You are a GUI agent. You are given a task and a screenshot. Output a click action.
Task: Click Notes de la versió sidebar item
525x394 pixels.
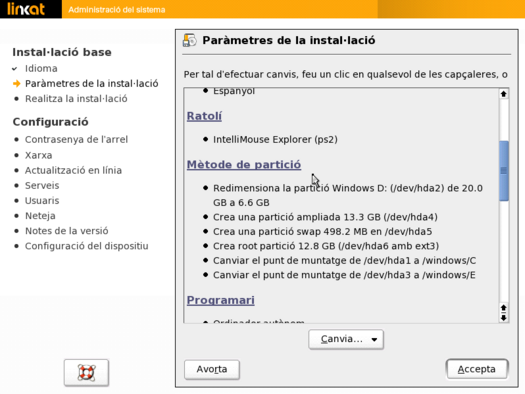coord(67,231)
